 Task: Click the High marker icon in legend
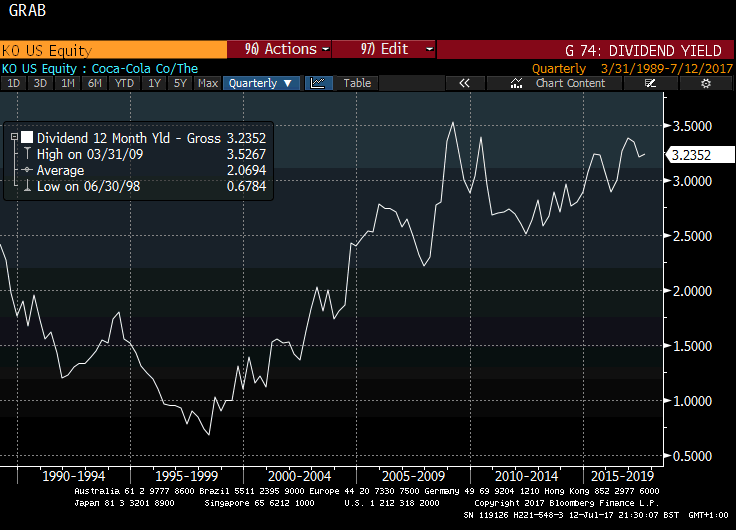(28, 155)
